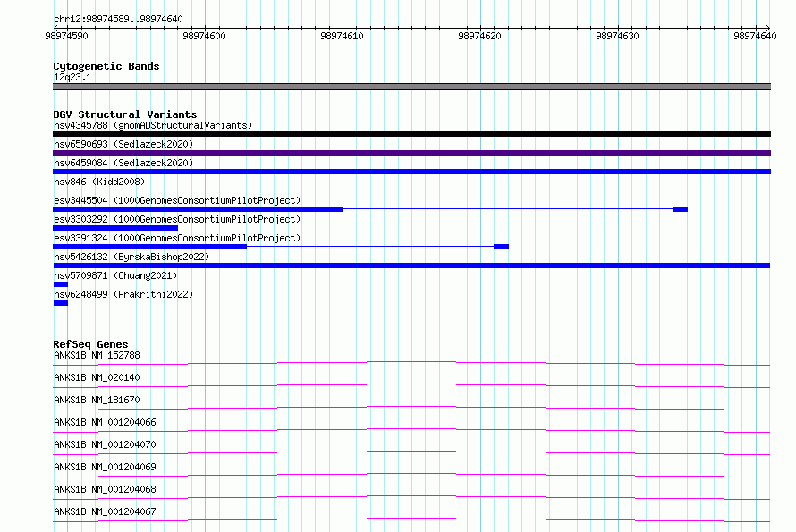Click the small right block of esv3391324
The image size is (796, 532).
pos(502,247)
